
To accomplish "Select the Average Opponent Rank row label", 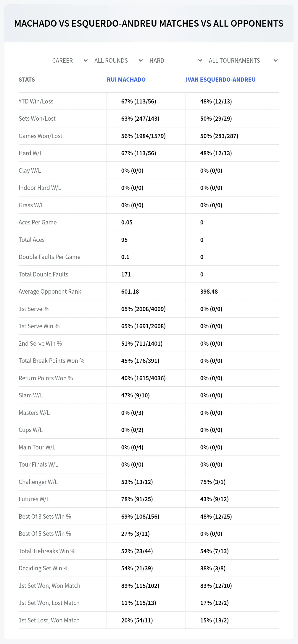I will coord(50,292).
